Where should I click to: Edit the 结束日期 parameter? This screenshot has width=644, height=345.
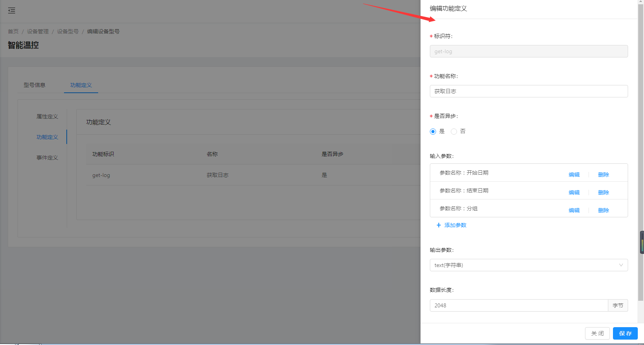click(574, 192)
